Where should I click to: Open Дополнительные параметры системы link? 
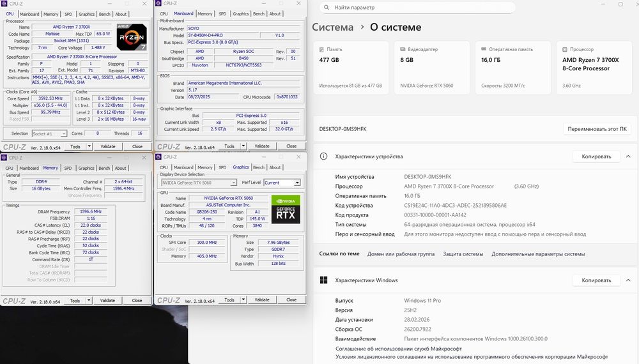pyautogui.click(x=538, y=254)
